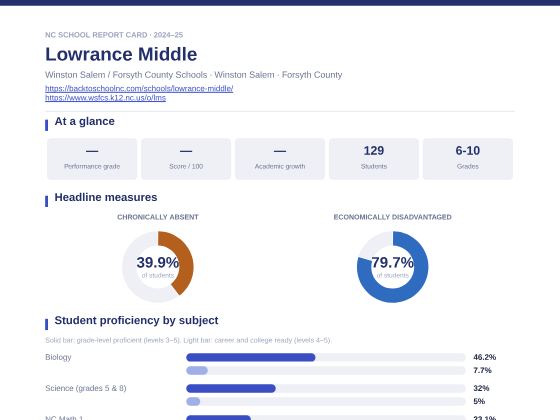Click the 7.7% Biology value
Screen dimensions: 560x420
coord(482,370)
